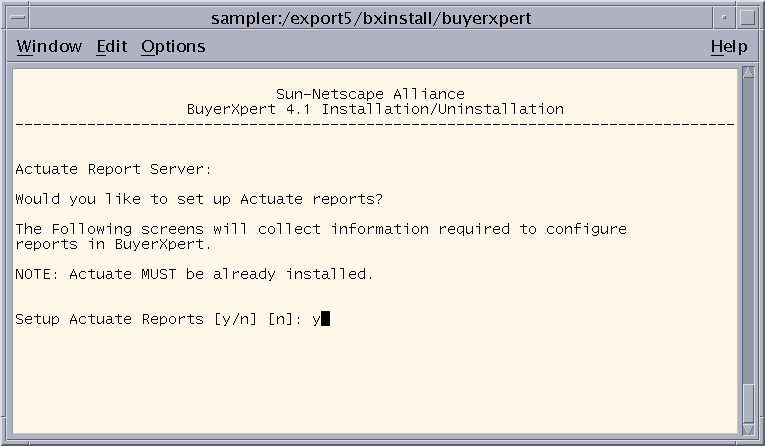Open the Options menu
The width and height of the screenshot is (765, 446).
[x=173, y=46]
